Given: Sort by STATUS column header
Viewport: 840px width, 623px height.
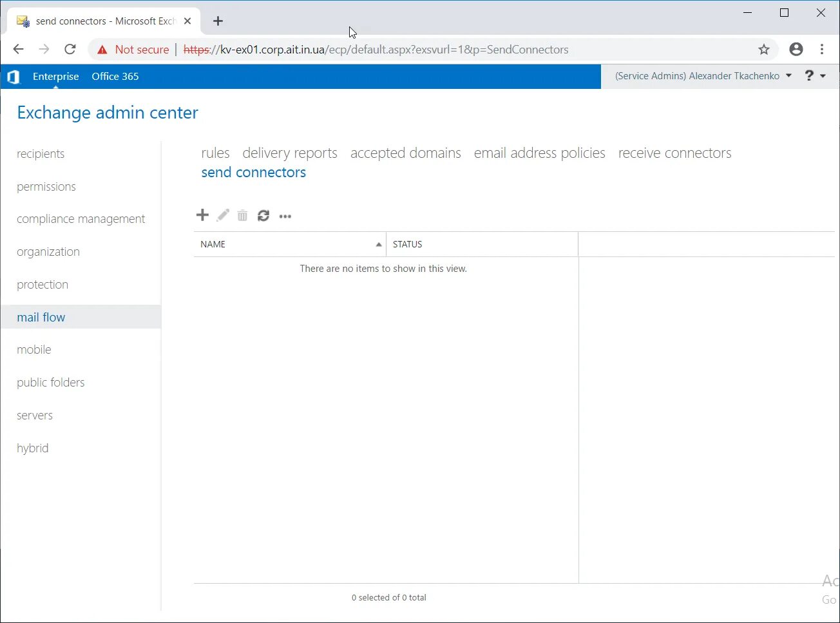Looking at the screenshot, I should (482, 244).
